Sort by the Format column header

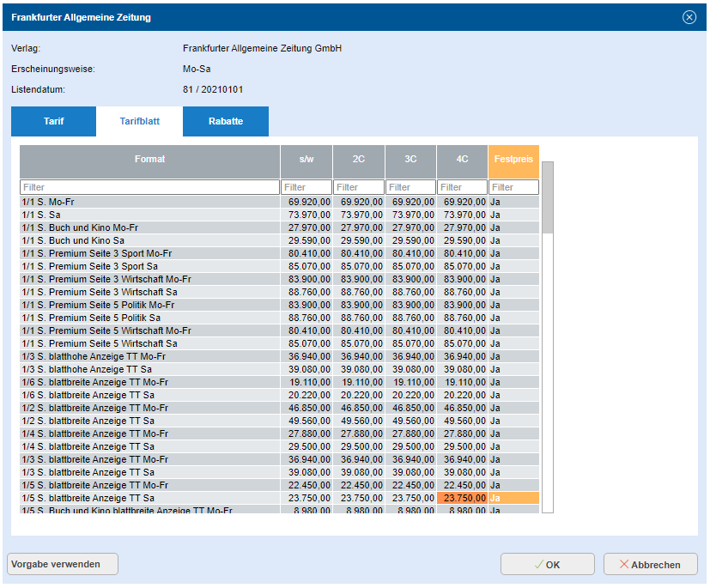click(149, 160)
